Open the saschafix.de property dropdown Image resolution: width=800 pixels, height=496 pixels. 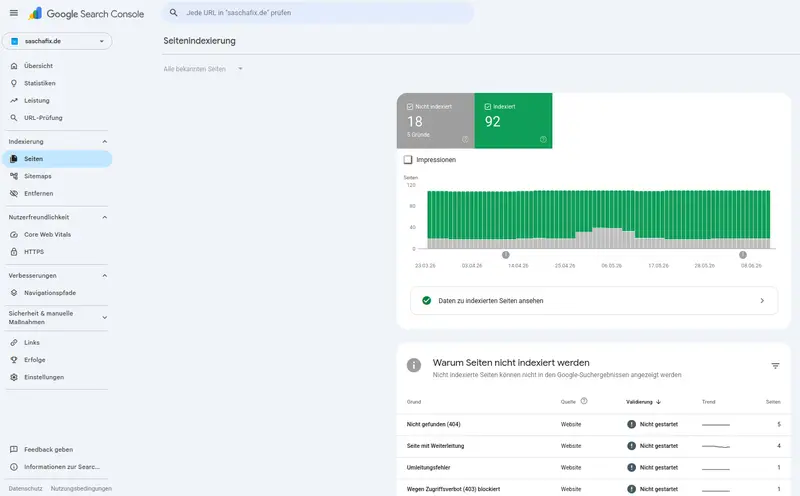(x=57, y=41)
